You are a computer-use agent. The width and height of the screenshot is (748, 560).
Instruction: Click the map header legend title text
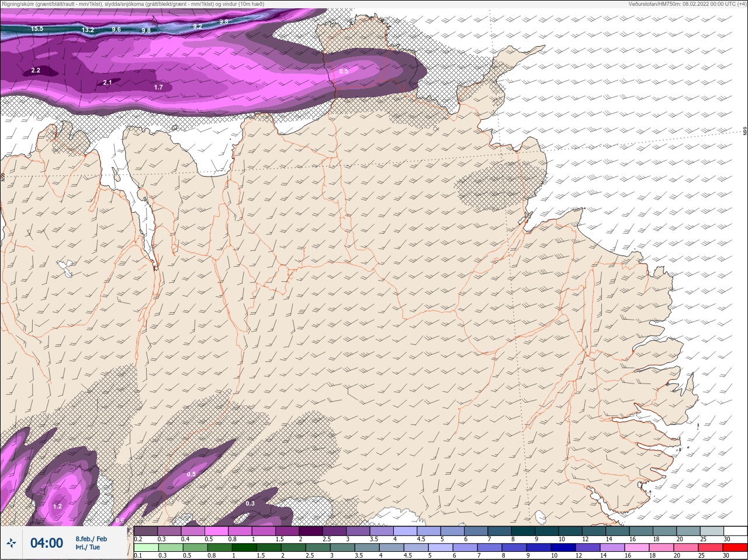click(133, 4)
